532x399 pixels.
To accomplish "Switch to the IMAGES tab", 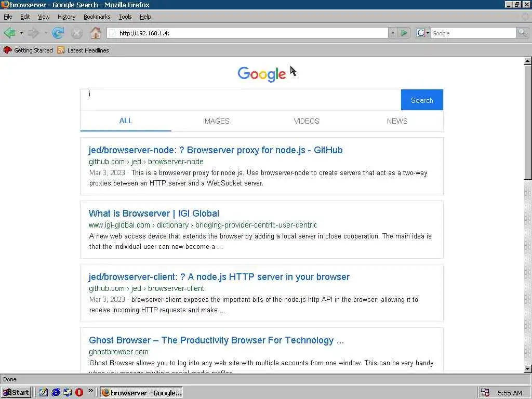I will pos(216,121).
